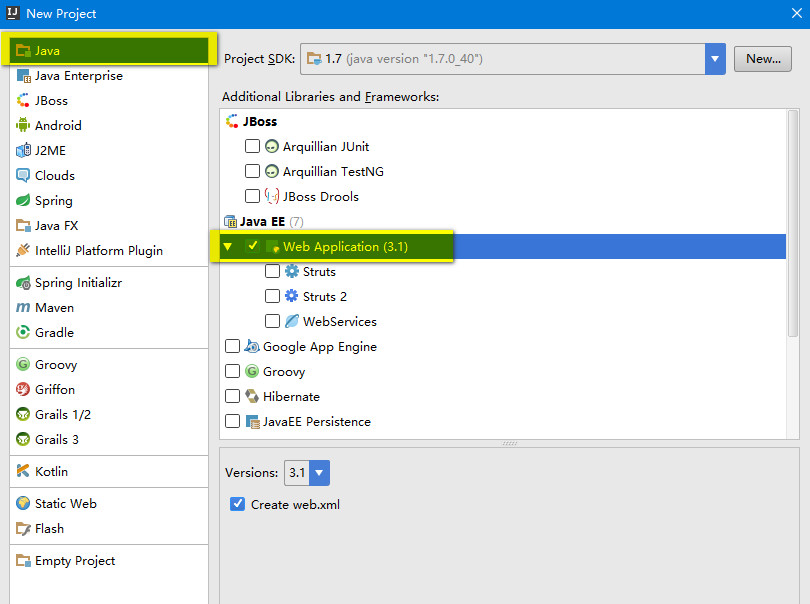This screenshot has width=810, height=604.
Task: Select the Android label in project types
Action: tap(58, 126)
